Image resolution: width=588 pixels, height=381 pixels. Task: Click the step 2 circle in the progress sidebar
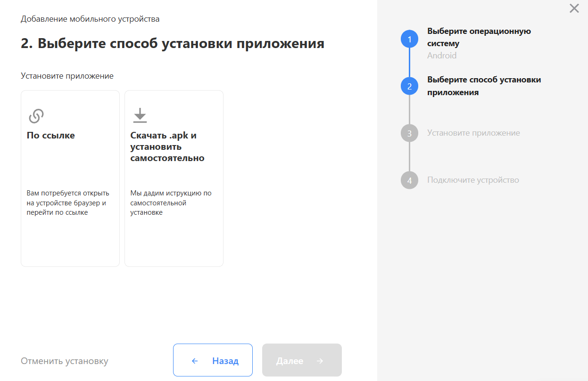tap(409, 86)
